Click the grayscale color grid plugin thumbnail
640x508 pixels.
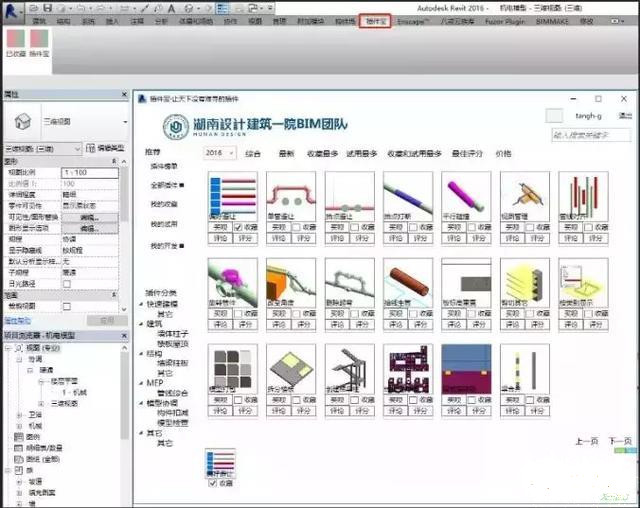click(x=233, y=369)
